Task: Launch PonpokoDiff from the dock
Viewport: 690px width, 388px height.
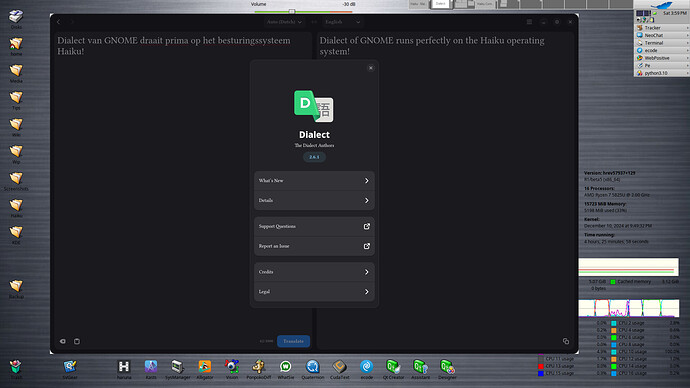Action: click(x=259, y=369)
